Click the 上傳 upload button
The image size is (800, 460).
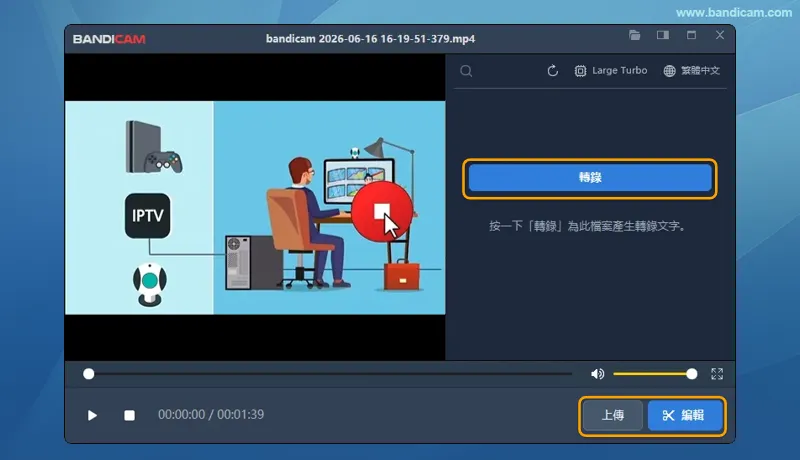click(612, 415)
